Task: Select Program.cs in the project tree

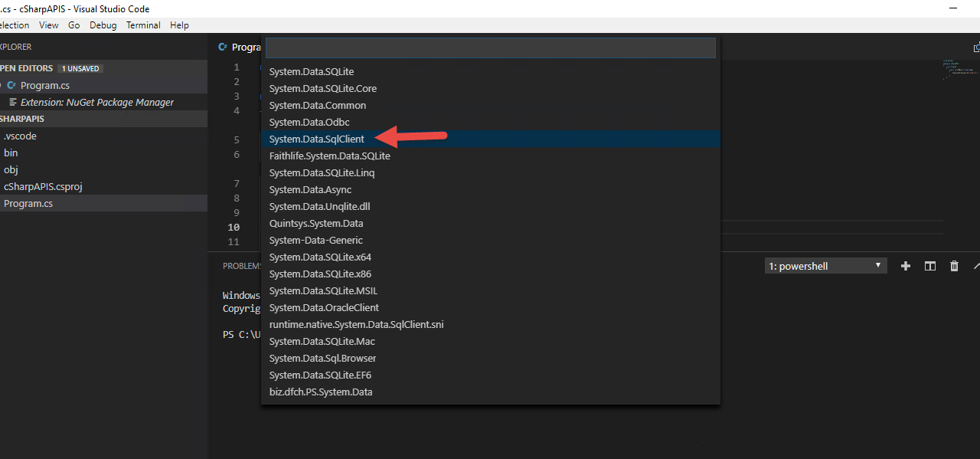Action: pos(103,203)
